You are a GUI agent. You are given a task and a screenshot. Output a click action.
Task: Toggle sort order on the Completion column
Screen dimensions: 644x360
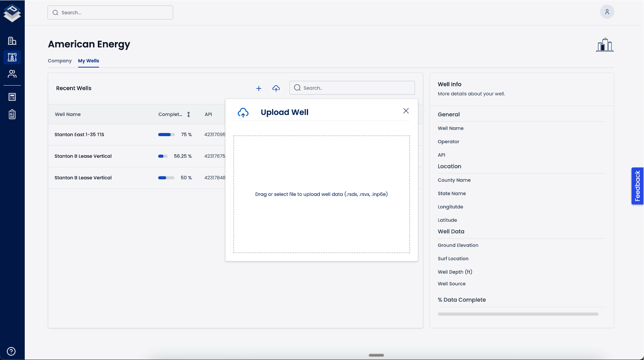tap(188, 114)
